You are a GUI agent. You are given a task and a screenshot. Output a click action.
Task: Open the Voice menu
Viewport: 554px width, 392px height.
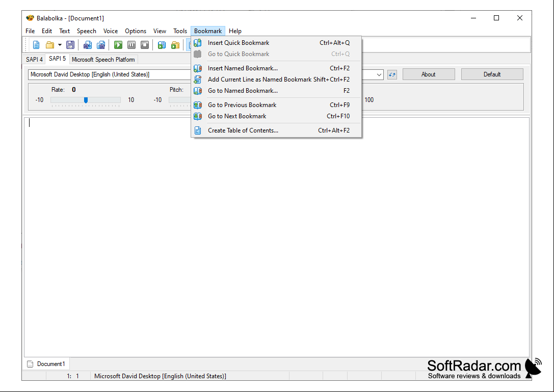coord(111,31)
